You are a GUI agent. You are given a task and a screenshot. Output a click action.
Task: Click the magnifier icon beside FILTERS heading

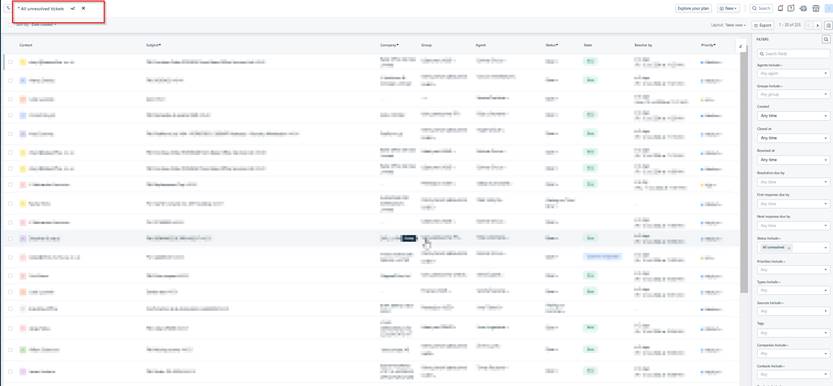coord(826,39)
